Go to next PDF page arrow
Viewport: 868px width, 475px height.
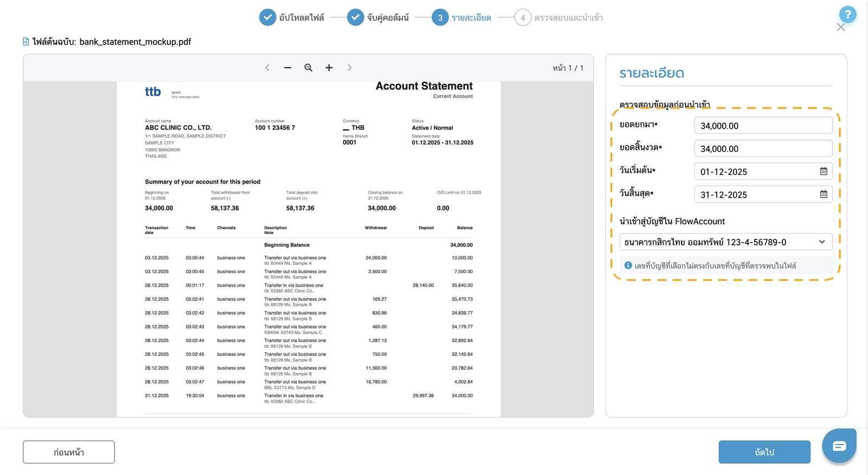(349, 68)
